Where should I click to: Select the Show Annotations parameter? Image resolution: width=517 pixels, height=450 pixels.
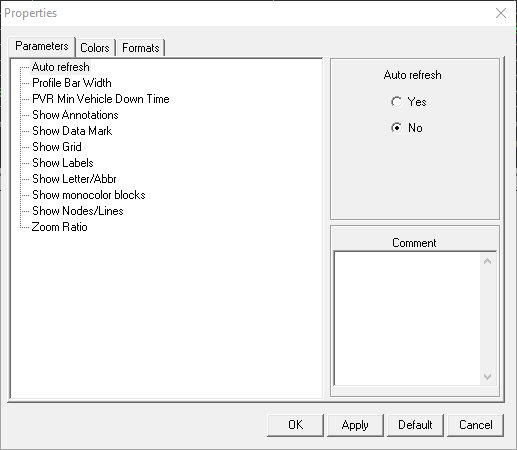click(75, 115)
